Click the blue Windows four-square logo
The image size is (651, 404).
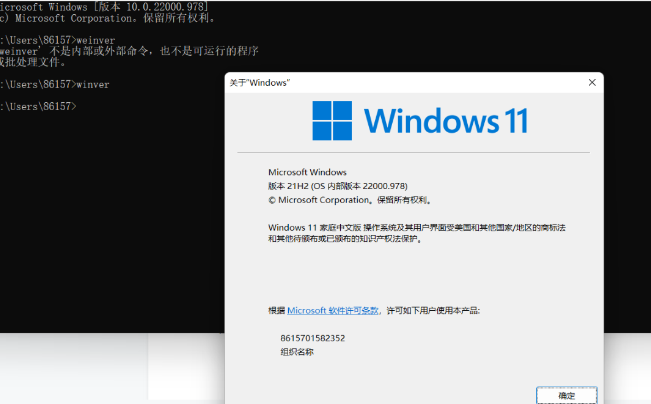pos(332,120)
